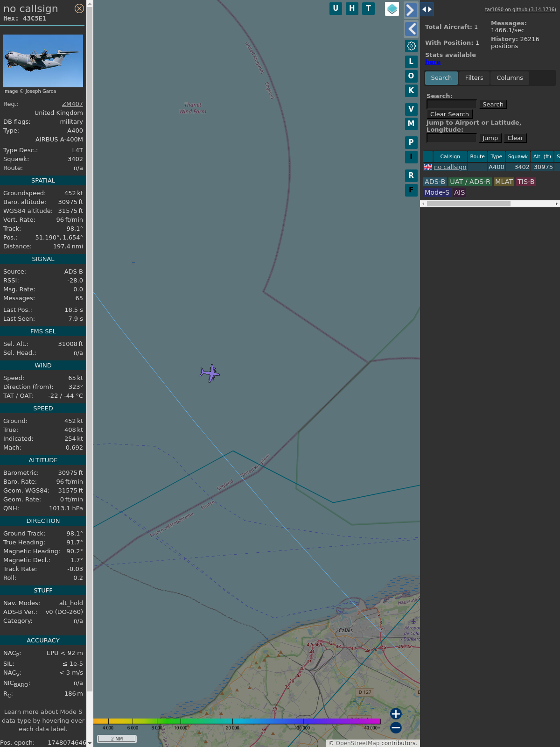Click the zoom out minus button
560x747 pixels.
point(396,727)
